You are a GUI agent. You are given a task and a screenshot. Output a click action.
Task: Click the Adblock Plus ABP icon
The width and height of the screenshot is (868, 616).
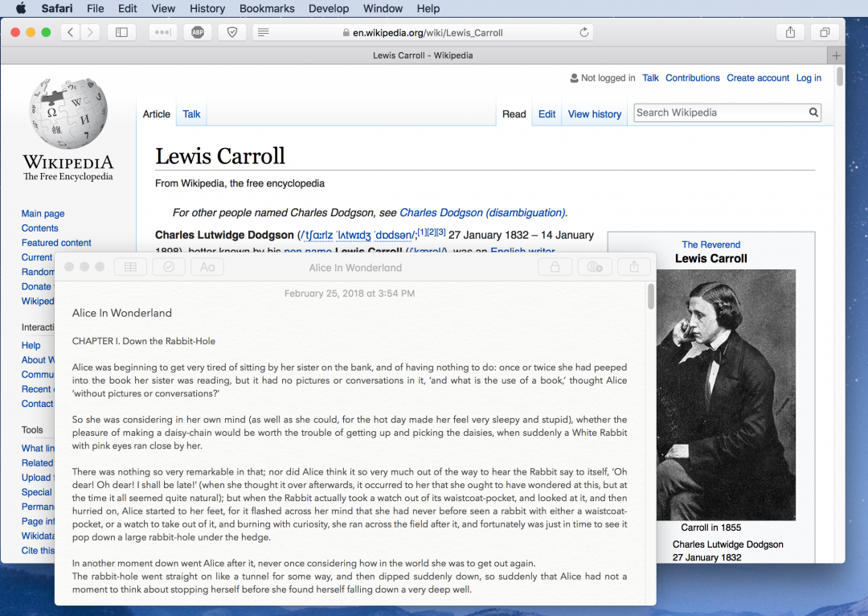[198, 32]
